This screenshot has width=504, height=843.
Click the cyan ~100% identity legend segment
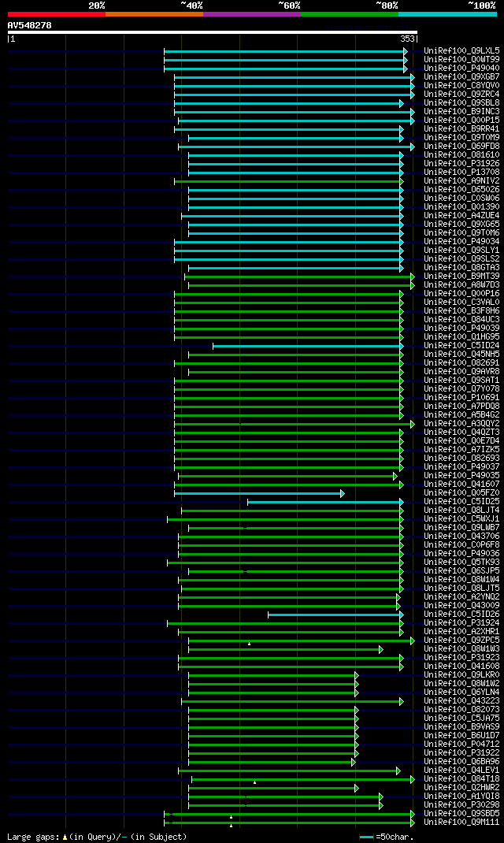(447, 14)
